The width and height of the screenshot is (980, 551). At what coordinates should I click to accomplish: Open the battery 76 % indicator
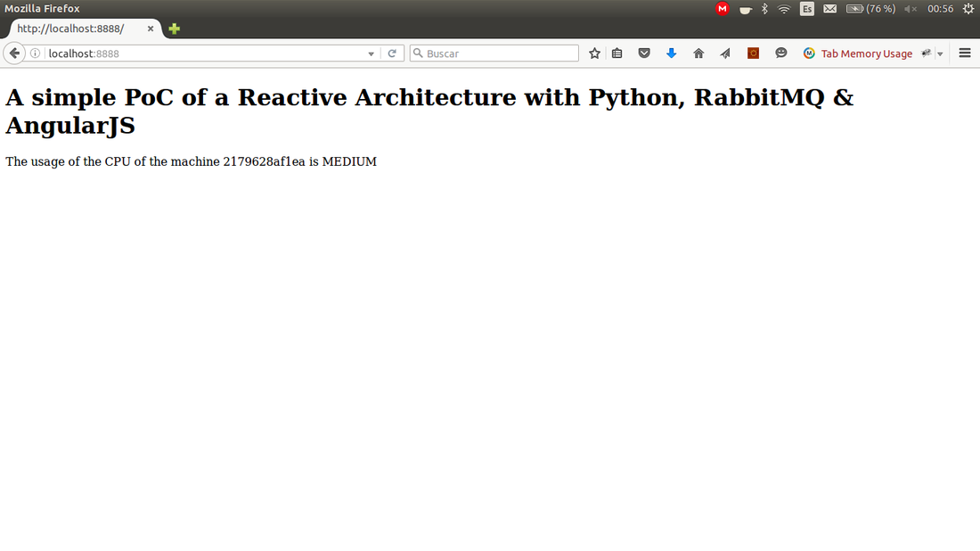pos(870,9)
